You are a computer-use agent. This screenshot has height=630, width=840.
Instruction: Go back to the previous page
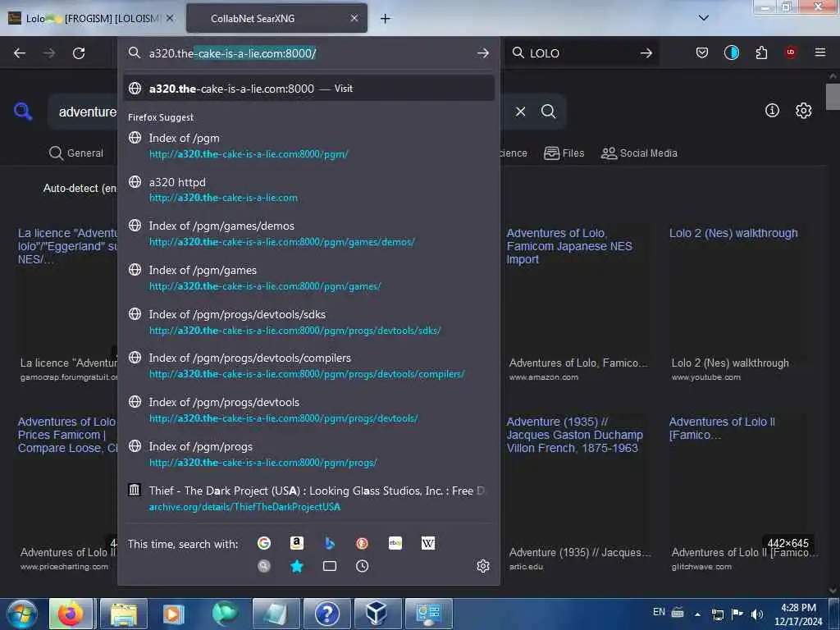click(20, 53)
